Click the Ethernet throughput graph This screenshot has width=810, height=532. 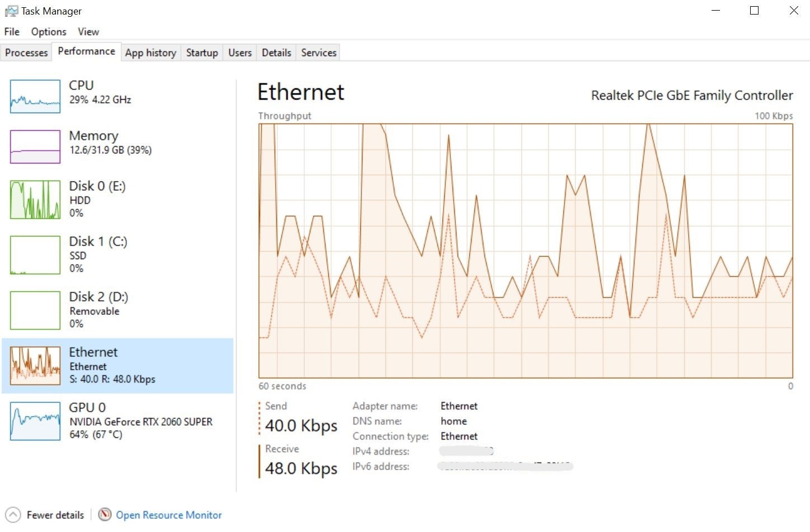[x=525, y=251]
